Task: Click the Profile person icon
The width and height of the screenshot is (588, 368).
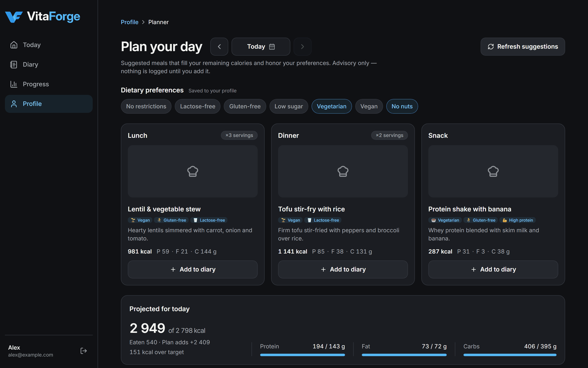Action: 14,104
